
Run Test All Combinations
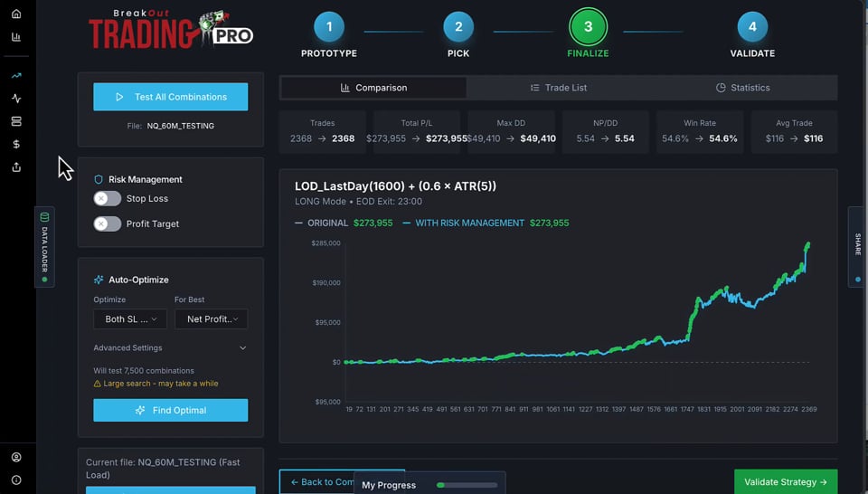(171, 97)
